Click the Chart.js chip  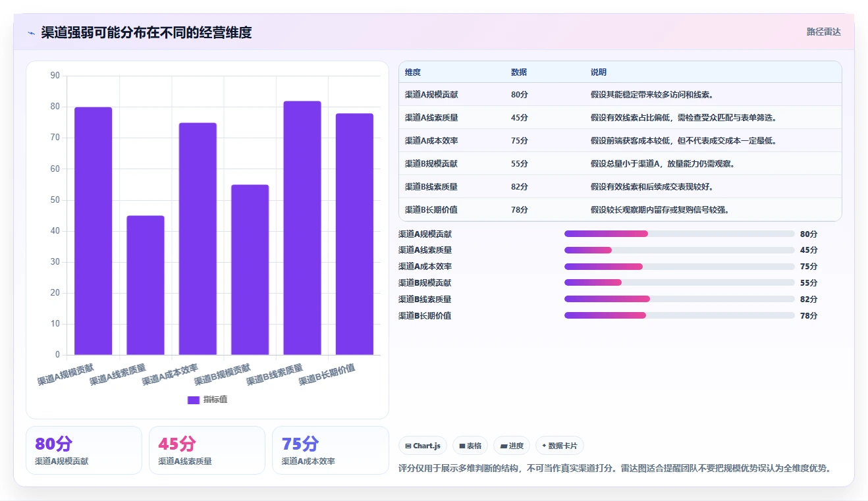click(x=423, y=446)
